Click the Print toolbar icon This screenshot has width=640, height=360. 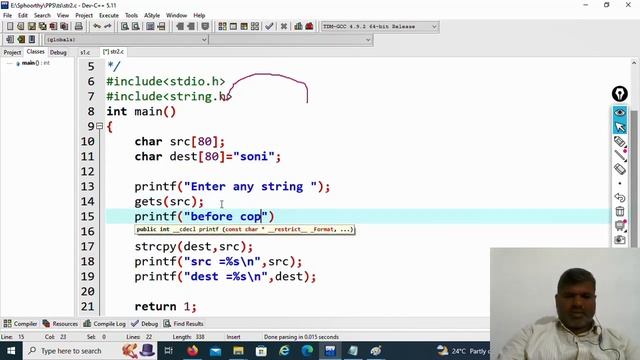(78, 27)
